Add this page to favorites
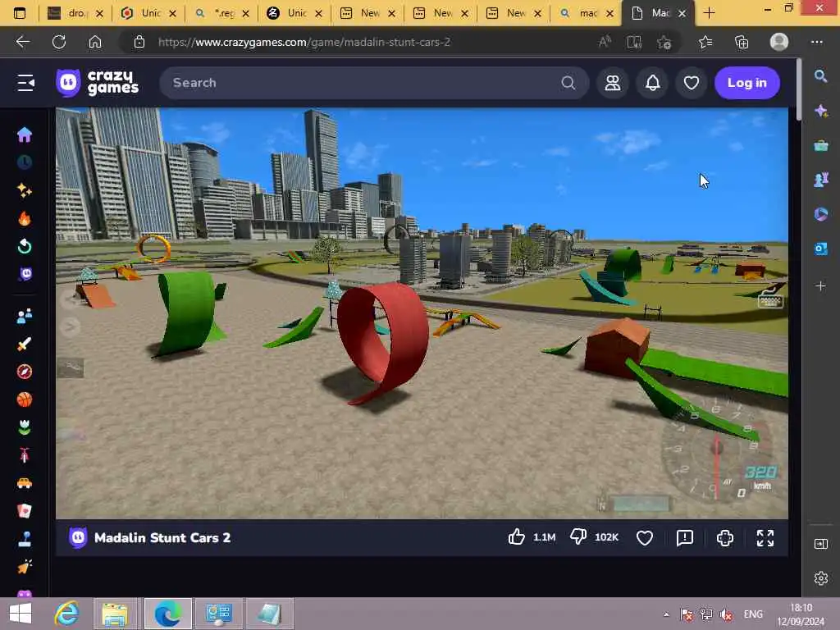Screen dimensions: 840x630 point(664,42)
